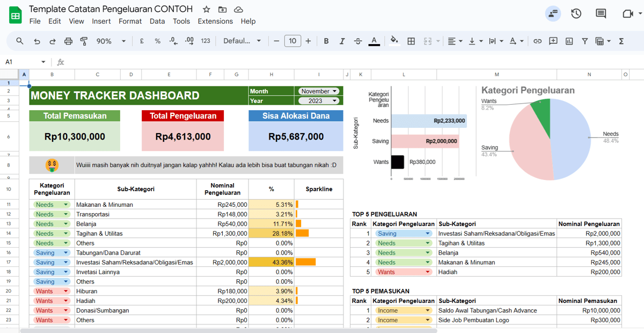The image size is (644, 333).
Task: Open the Data menu
Action: coord(157,21)
